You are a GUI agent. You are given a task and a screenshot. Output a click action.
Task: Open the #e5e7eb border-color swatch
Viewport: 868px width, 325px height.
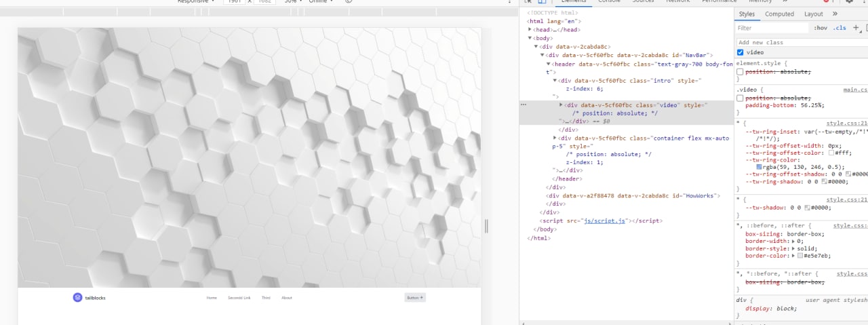click(800, 256)
